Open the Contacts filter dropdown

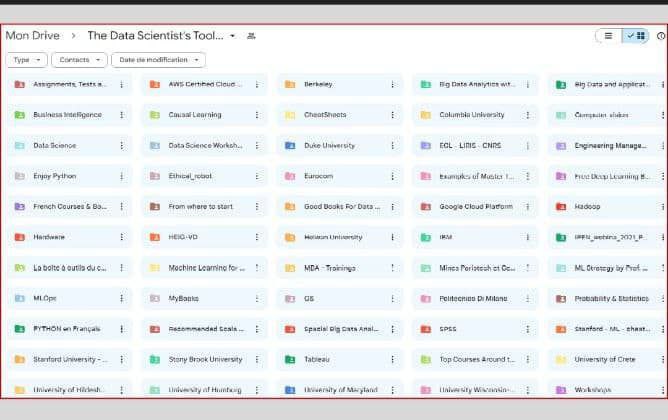click(x=78, y=60)
